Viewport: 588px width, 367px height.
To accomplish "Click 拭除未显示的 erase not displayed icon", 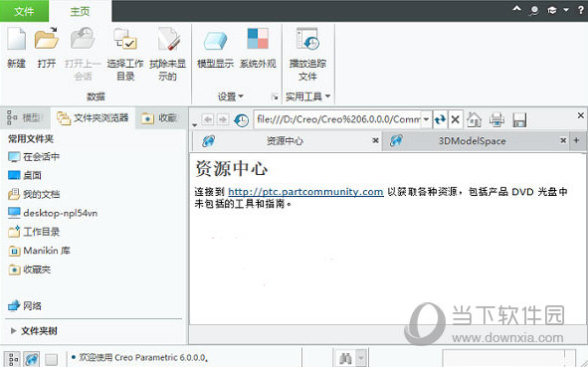I will [x=168, y=39].
